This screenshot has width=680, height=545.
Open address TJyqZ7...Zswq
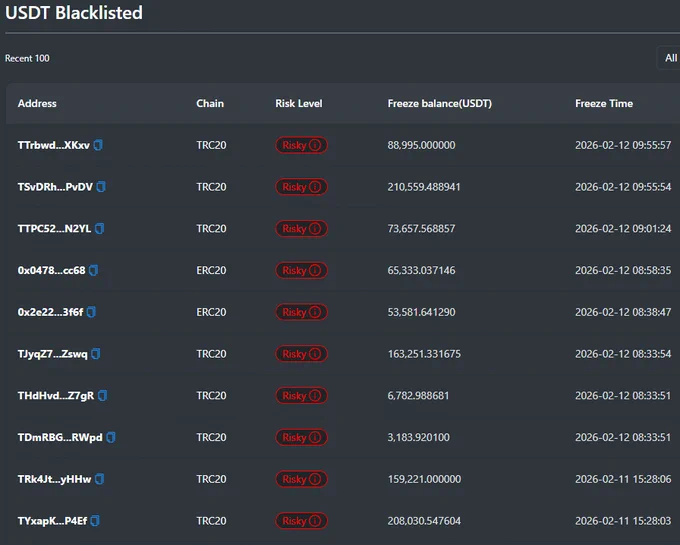(x=52, y=354)
